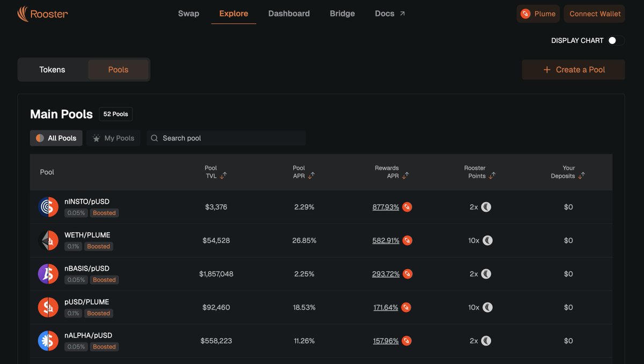Switch to the Pools tab

(x=118, y=70)
